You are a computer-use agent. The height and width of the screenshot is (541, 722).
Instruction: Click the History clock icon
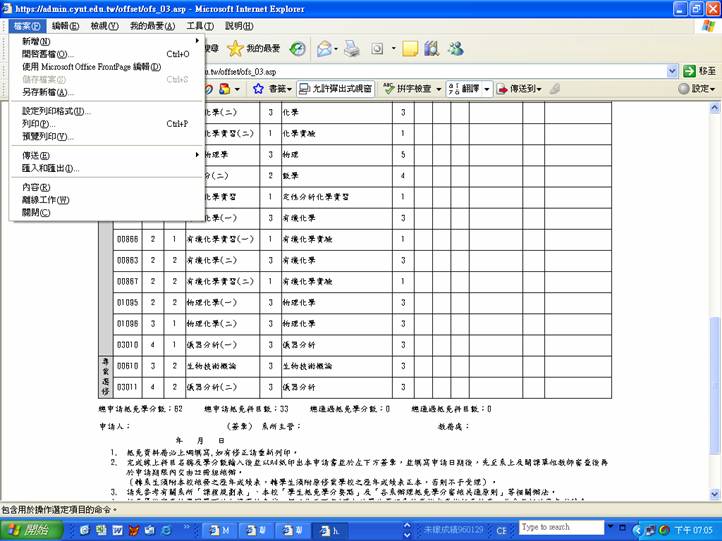297,48
